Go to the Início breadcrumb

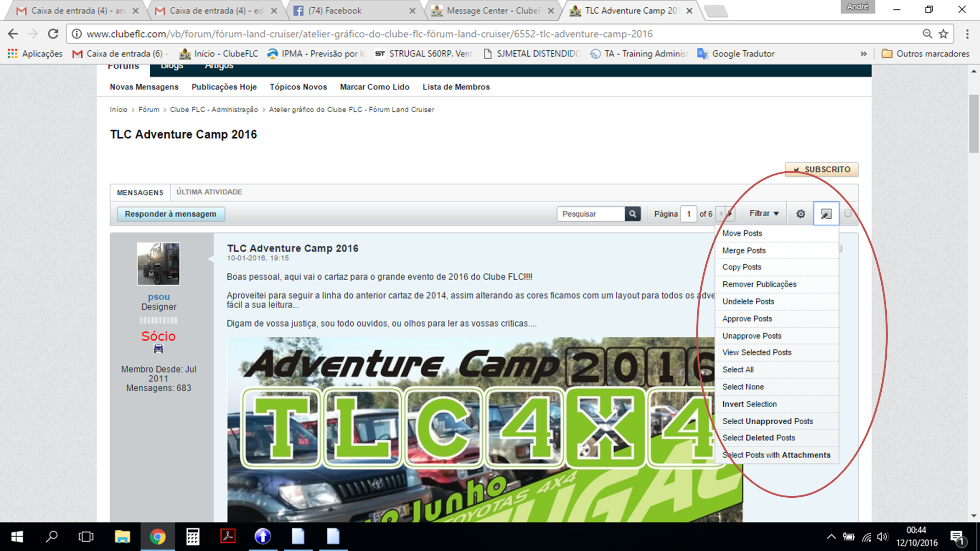[x=118, y=109]
